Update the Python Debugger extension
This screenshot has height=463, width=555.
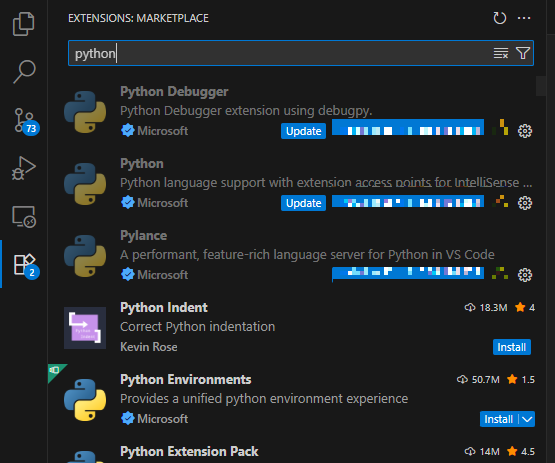tap(303, 131)
